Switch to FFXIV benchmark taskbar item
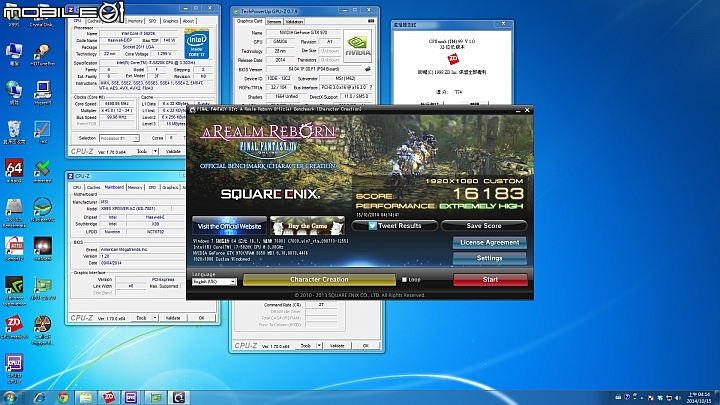Image resolution: width=720 pixels, height=405 pixels. (178, 397)
